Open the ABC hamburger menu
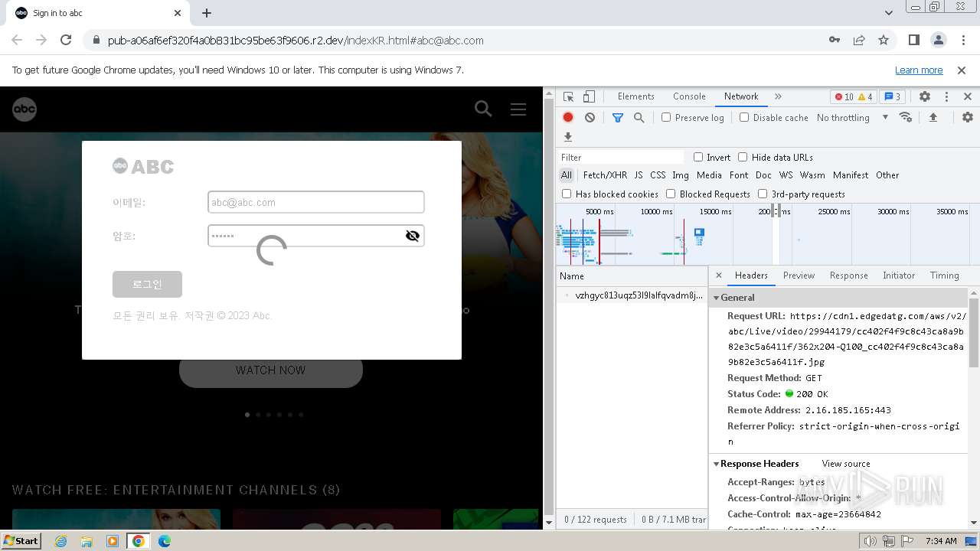The width and height of the screenshot is (980, 551). pyautogui.click(x=518, y=109)
